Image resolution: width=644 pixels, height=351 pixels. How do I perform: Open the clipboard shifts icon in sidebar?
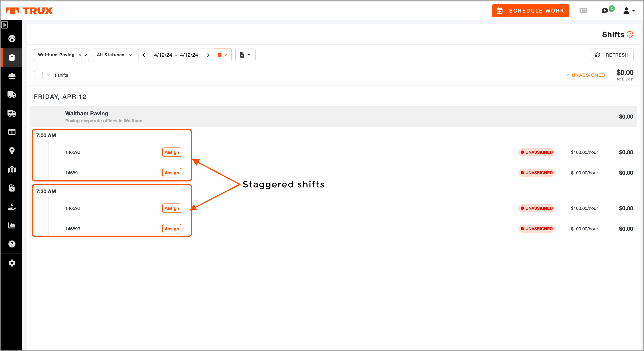(12, 57)
